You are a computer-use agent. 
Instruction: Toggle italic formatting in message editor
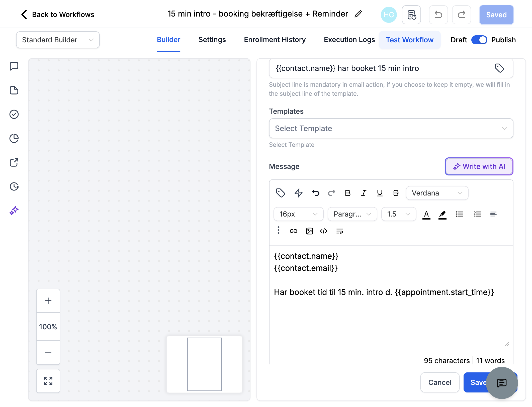coord(364,193)
